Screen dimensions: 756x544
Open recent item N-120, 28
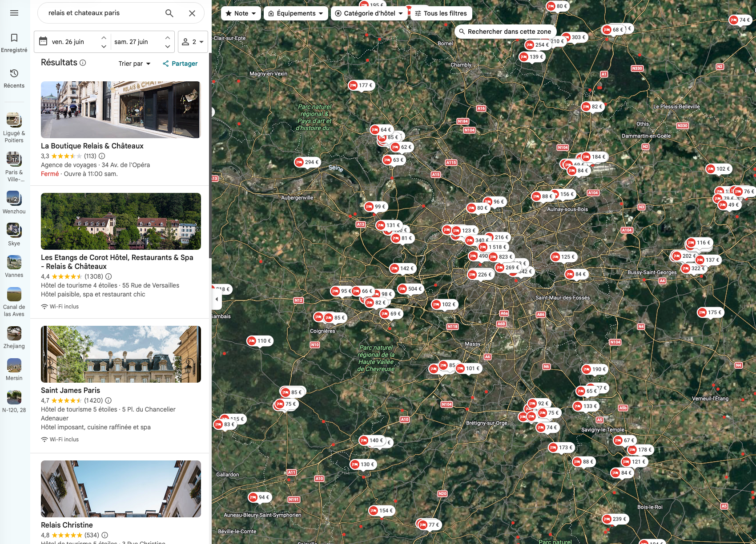[x=14, y=402]
